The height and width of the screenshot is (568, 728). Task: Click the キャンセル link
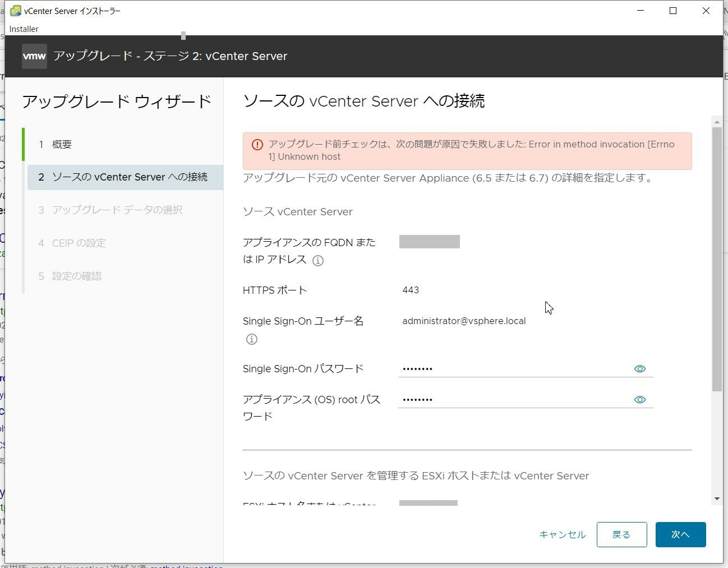(x=563, y=534)
